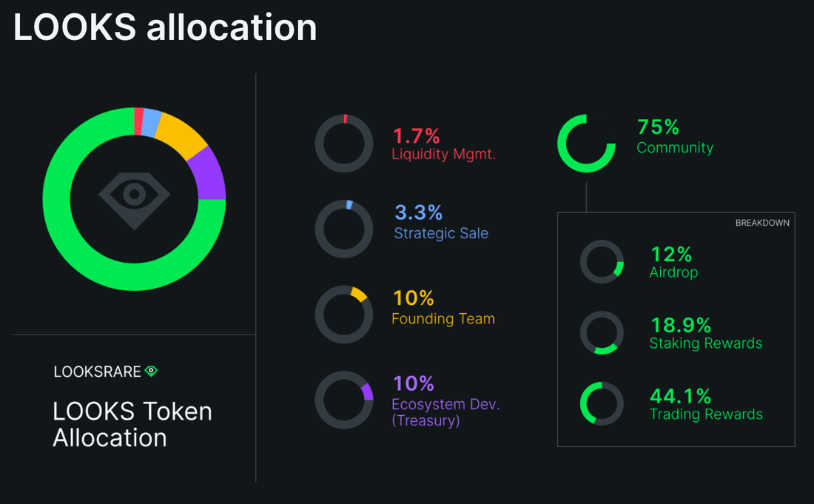Click the yellow segment of the main donut
This screenshot has width=814, height=504.
coord(182,135)
